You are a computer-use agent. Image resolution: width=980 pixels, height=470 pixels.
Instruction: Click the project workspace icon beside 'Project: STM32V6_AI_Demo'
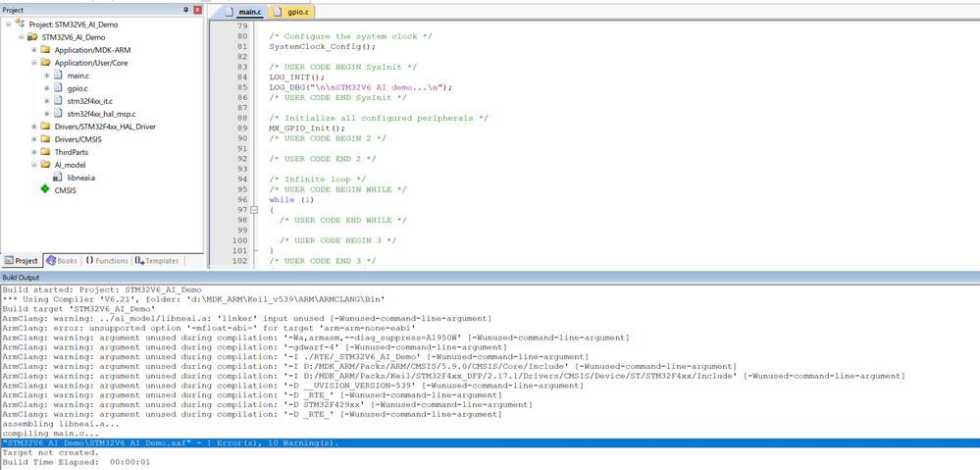click(x=20, y=24)
